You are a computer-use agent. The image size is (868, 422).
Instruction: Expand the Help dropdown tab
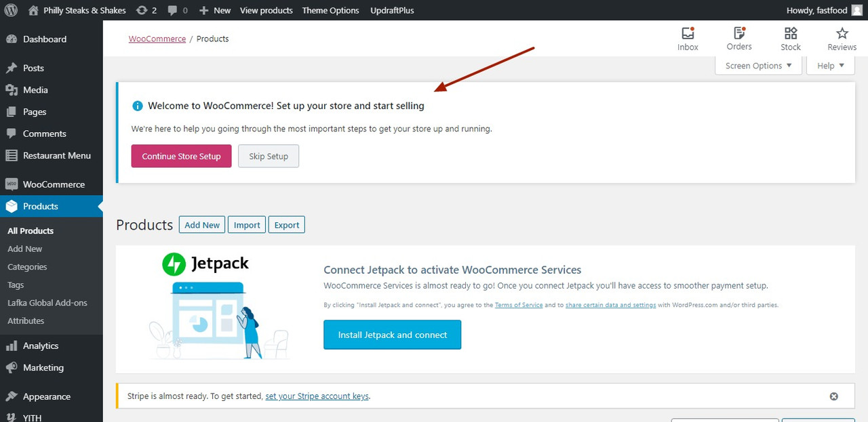pyautogui.click(x=831, y=66)
